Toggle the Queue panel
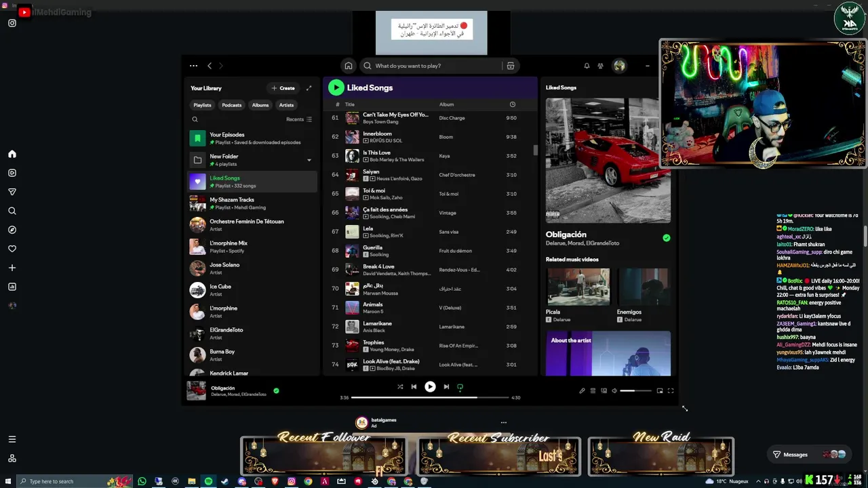This screenshot has height=488, width=868. click(x=593, y=390)
